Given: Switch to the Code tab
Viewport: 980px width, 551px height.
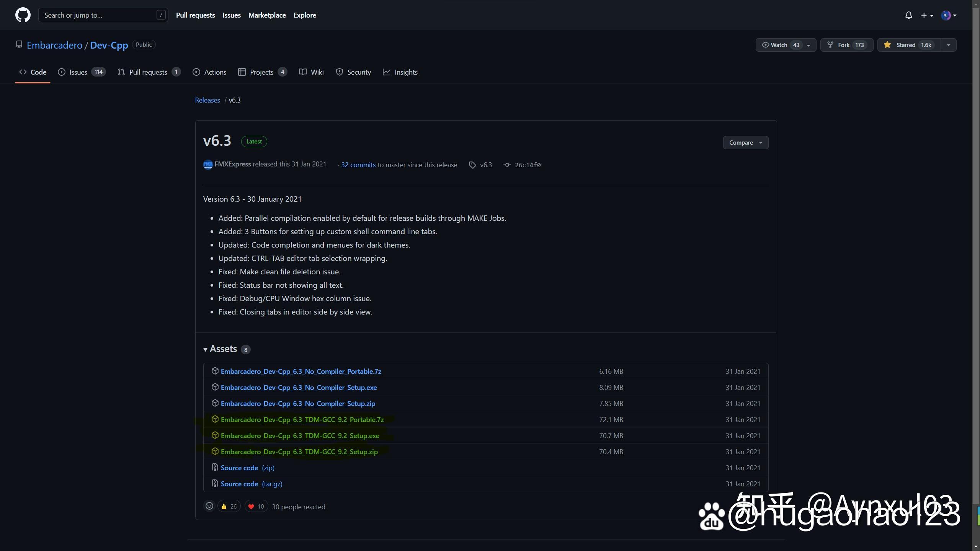Looking at the screenshot, I should tap(33, 72).
